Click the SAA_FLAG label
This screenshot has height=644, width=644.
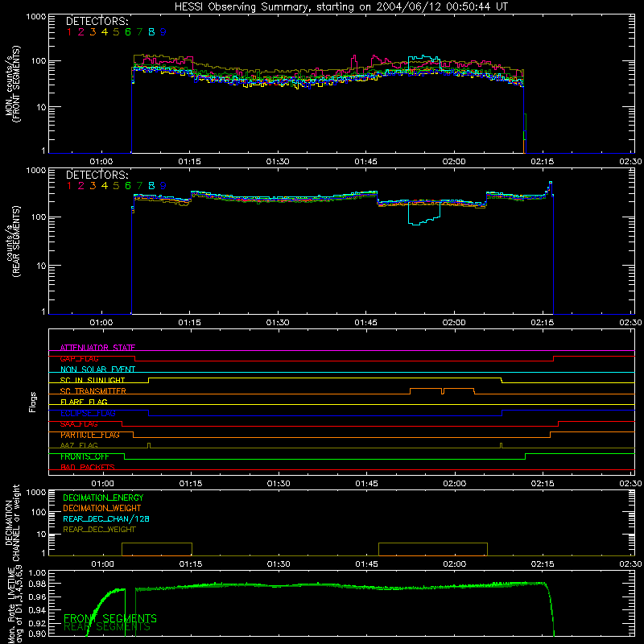[x=79, y=424]
